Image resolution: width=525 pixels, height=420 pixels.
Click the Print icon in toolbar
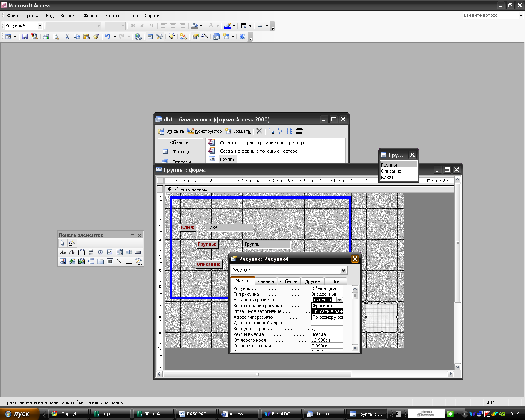46,37
